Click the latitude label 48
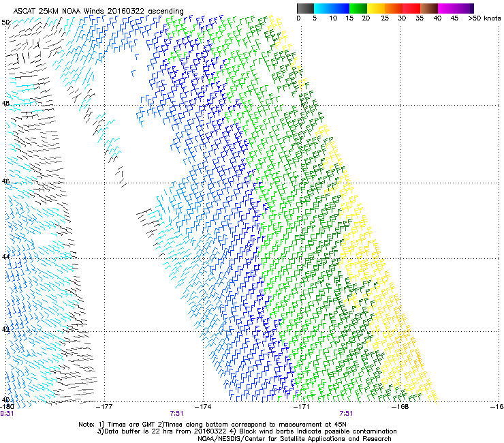504x443 pixels. [5, 104]
